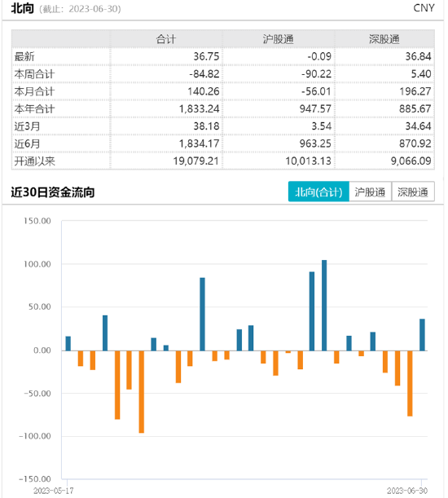
Task: Click the value 10,013.13 cell
Action: pyautogui.click(x=308, y=161)
